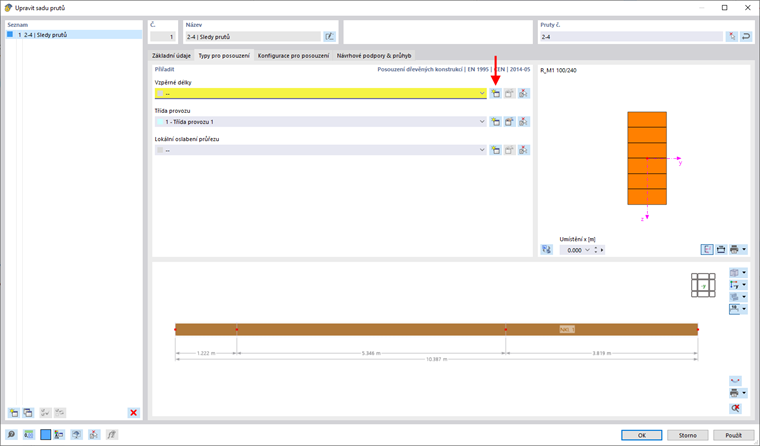Screen dimensions: 760x446
Task: Create new buckling lengths (Vzpěrné délky) type
Action: coord(495,94)
